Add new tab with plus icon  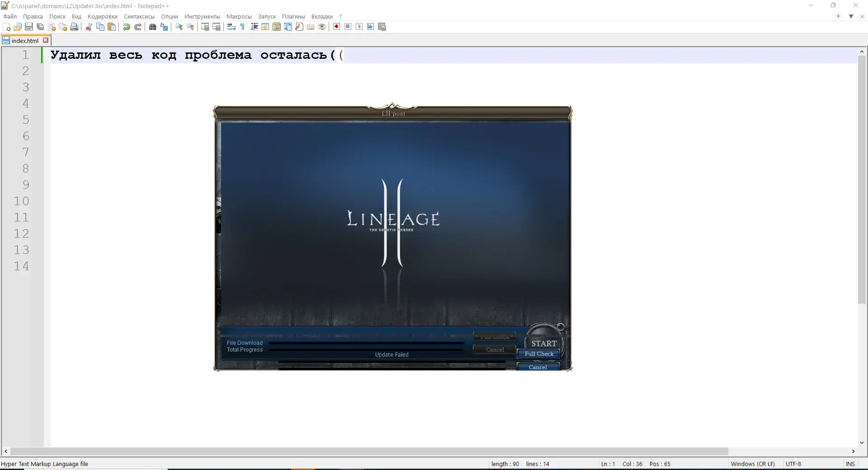[838, 16]
